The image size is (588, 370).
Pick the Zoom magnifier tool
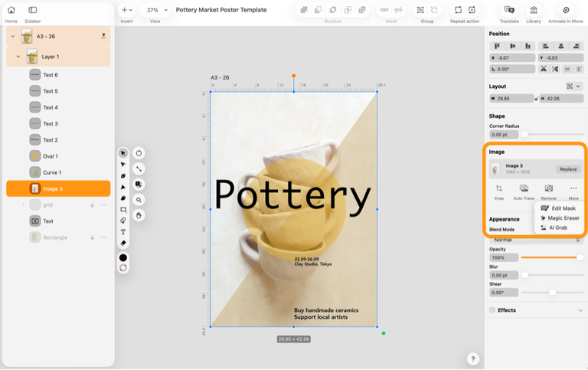(x=139, y=199)
